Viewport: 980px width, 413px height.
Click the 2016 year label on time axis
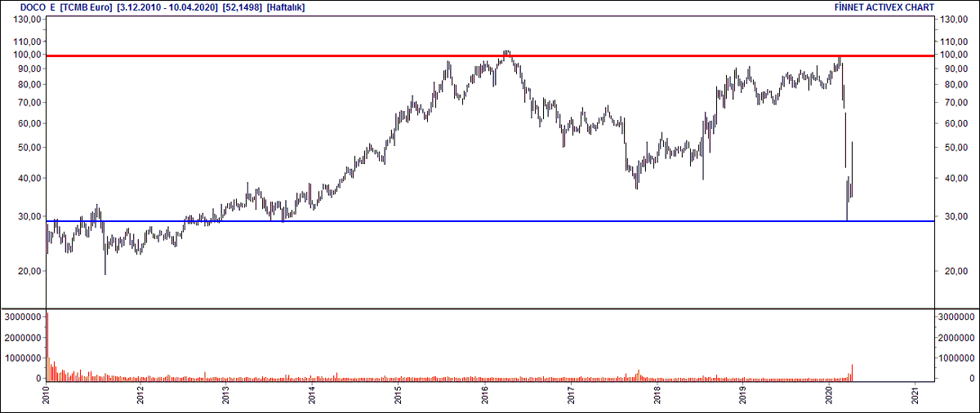pos(485,396)
